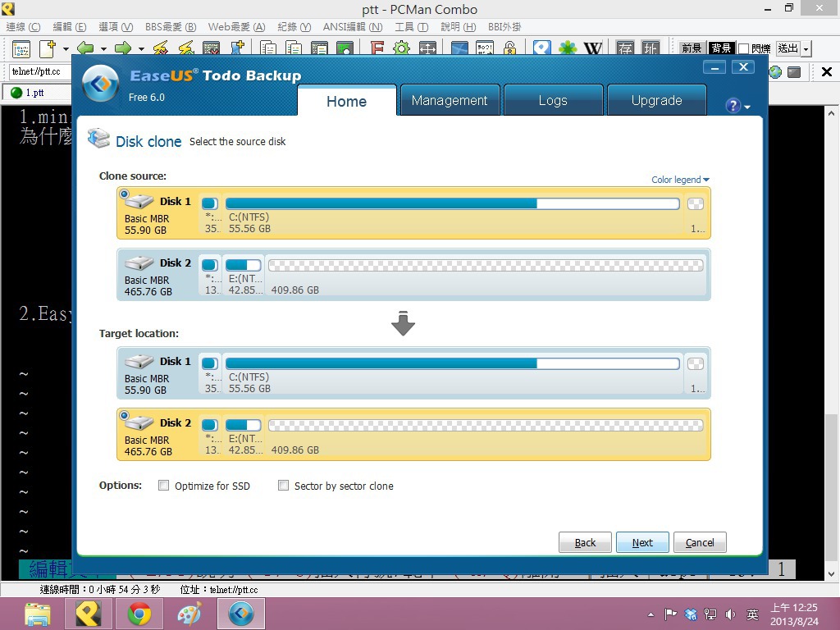Go forward with the green right arrow
The image size is (840, 630).
coord(123,48)
